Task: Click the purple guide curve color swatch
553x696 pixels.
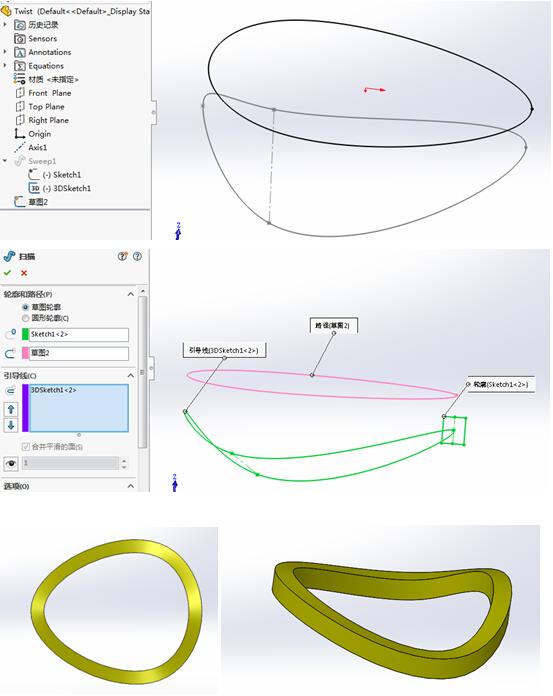Action: (25, 408)
